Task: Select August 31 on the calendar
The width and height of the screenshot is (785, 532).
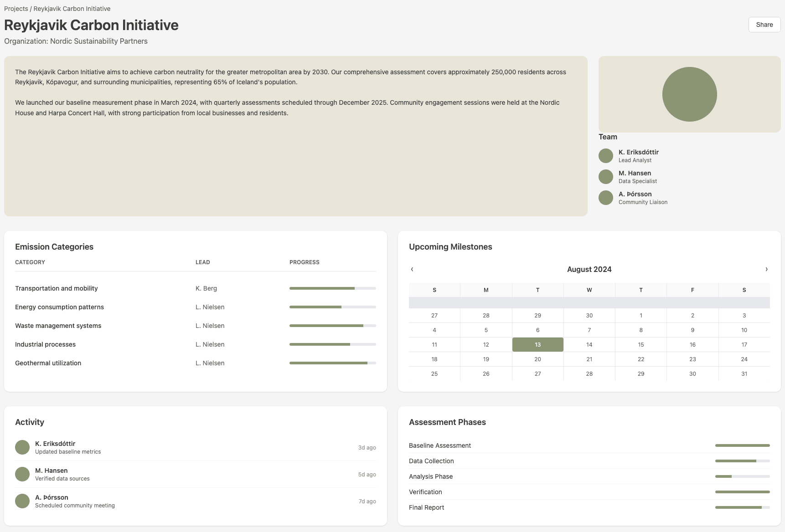Action: pyautogui.click(x=744, y=373)
